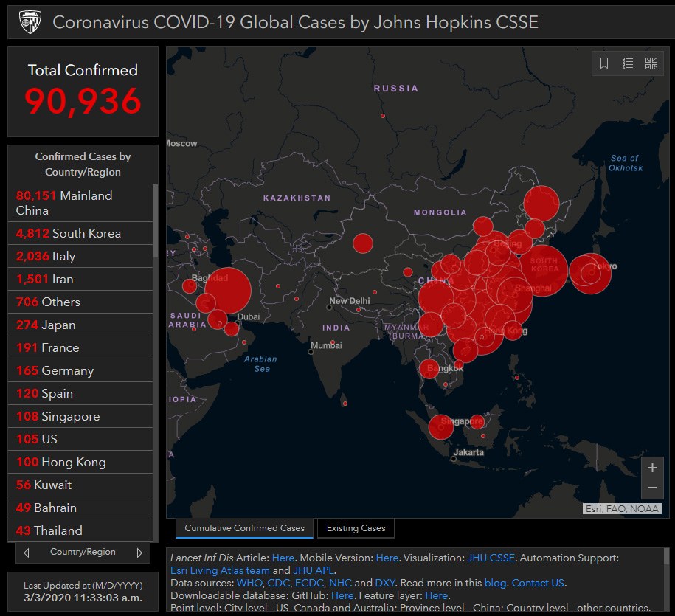Switch to the Existing Cases tab
675x616 pixels.
[x=356, y=528]
